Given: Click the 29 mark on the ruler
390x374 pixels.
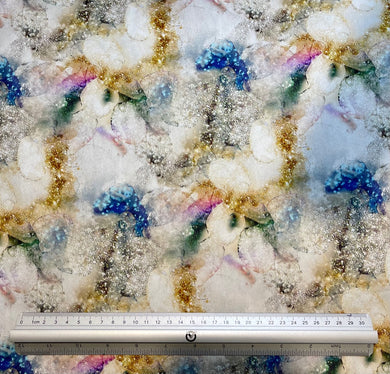Looking at the screenshot, I should pos(350,323).
